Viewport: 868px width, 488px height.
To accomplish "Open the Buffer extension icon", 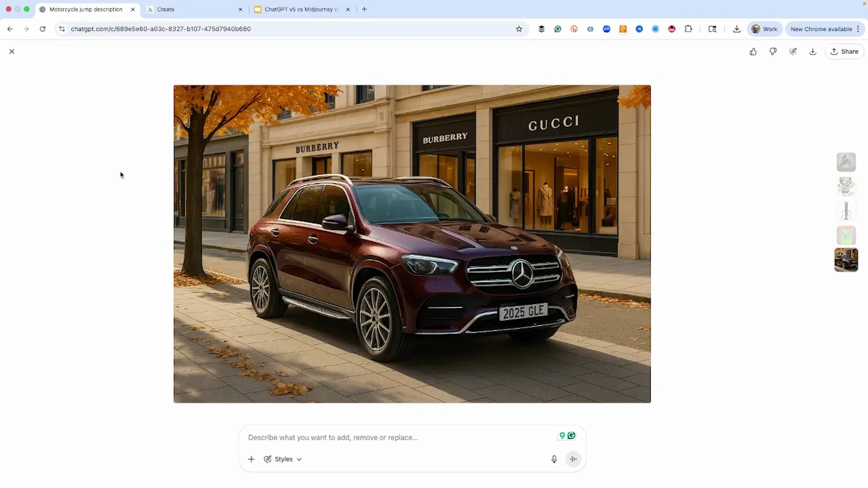I will pyautogui.click(x=542, y=29).
